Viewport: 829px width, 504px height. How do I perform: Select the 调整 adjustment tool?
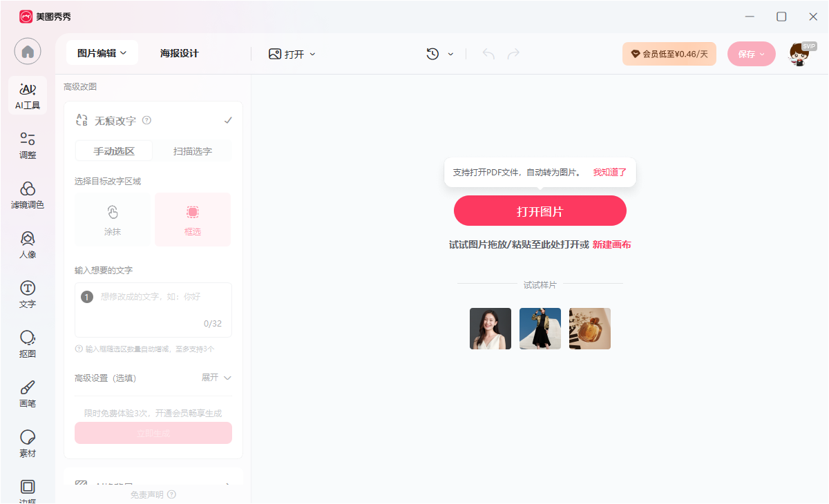28,145
